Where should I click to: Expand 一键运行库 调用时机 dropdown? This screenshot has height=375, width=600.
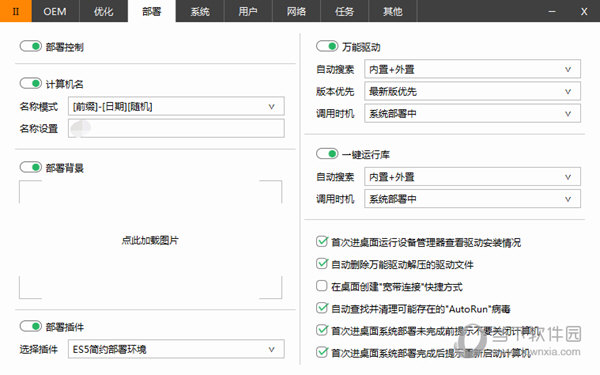tap(472, 199)
